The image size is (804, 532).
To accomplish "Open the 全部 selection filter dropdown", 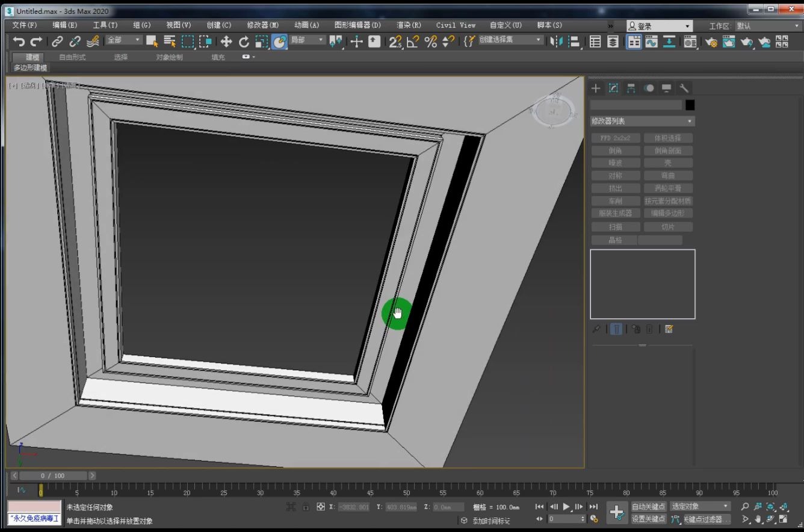I will (x=123, y=39).
